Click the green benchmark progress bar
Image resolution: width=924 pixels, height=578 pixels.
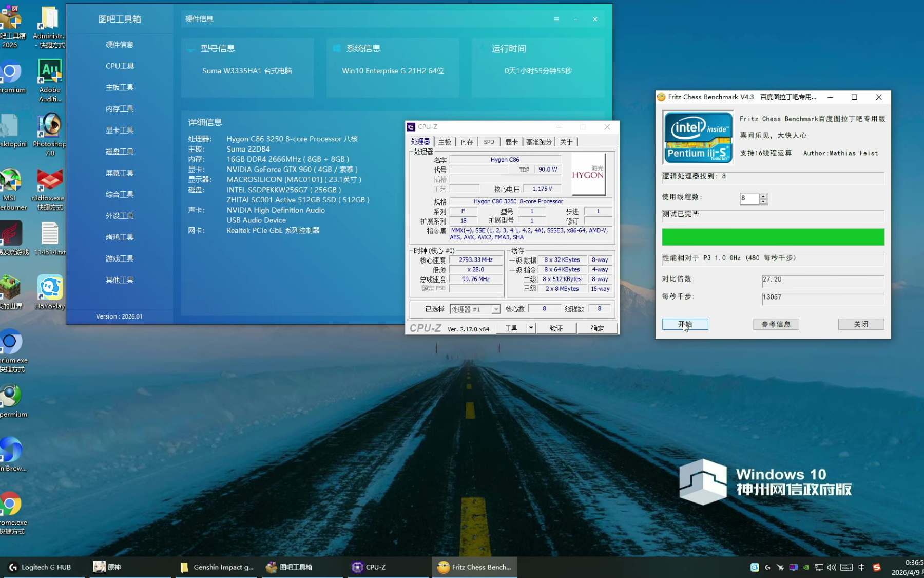773,237
